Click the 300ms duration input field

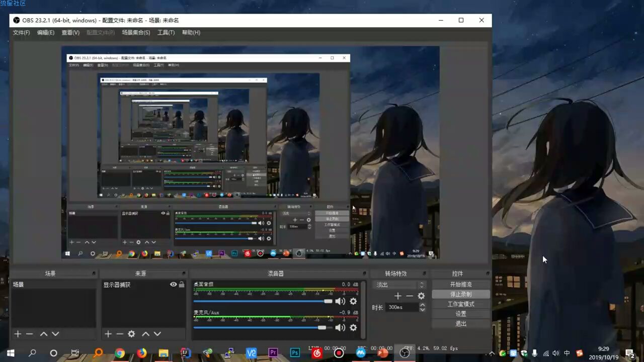click(x=401, y=307)
